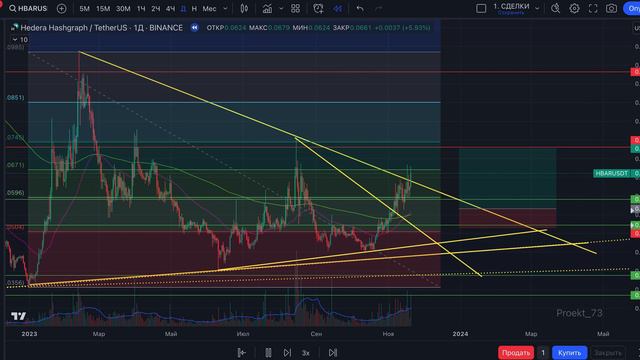
Task: Open the candlestick chart style selector
Action: [x=244, y=8]
